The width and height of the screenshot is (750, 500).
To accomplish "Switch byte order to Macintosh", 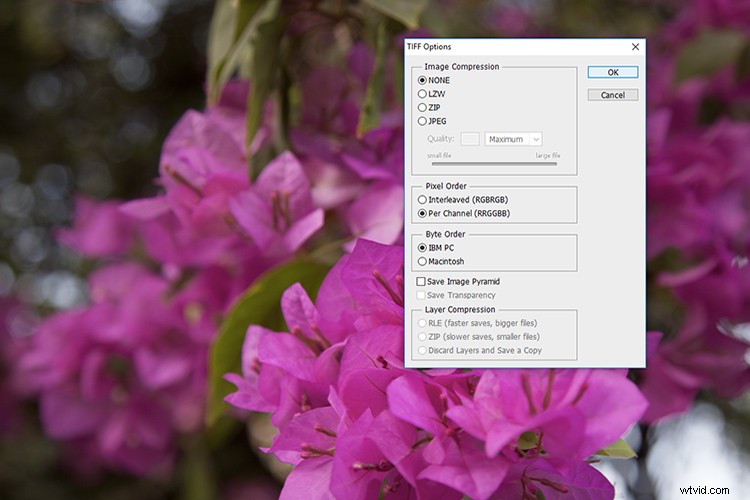I will pyautogui.click(x=422, y=261).
